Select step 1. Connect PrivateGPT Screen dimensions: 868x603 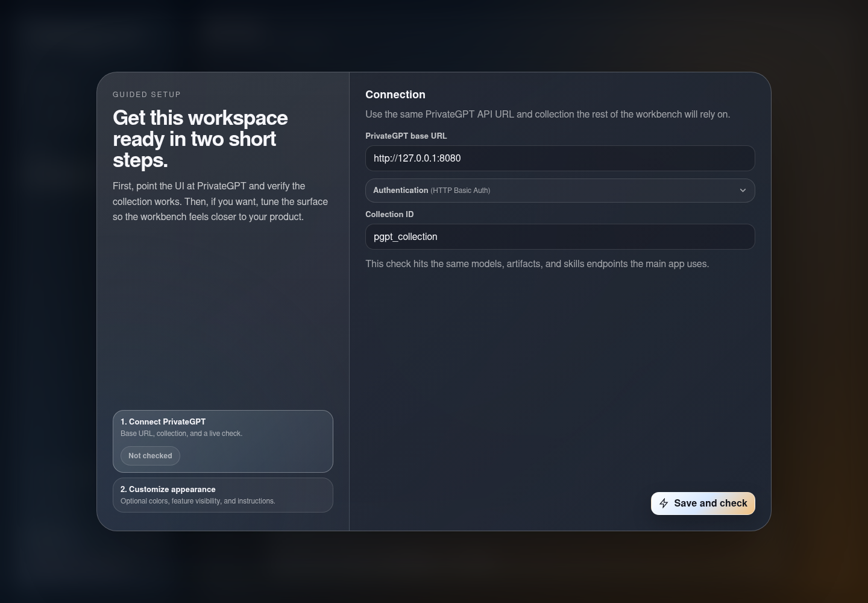tap(223, 441)
